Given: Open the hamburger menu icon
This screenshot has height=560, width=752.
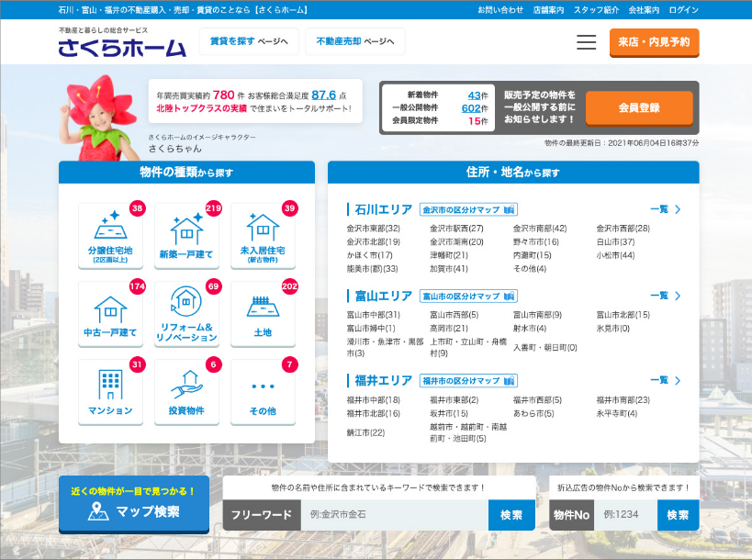Looking at the screenshot, I should (x=586, y=42).
